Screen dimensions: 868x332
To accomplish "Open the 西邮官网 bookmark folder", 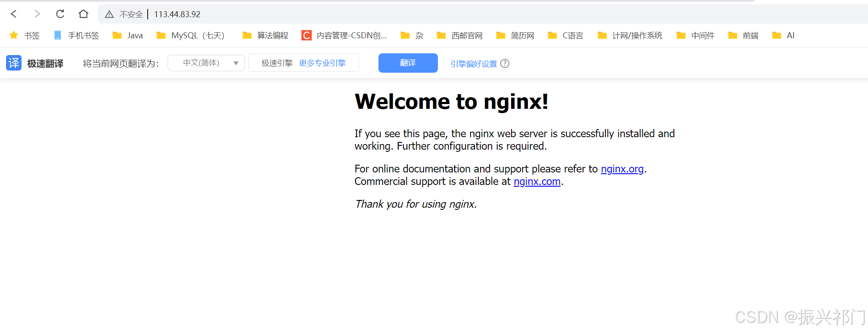I will tap(459, 35).
